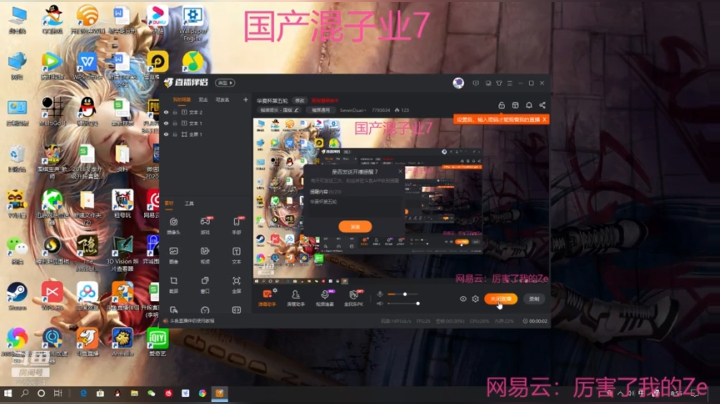Add an image source (图像)
720x404 pixels.
(x=174, y=255)
